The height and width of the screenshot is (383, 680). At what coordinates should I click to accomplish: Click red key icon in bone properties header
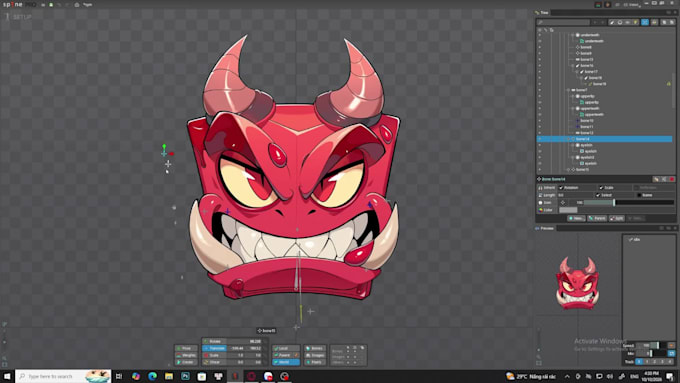point(672,179)
